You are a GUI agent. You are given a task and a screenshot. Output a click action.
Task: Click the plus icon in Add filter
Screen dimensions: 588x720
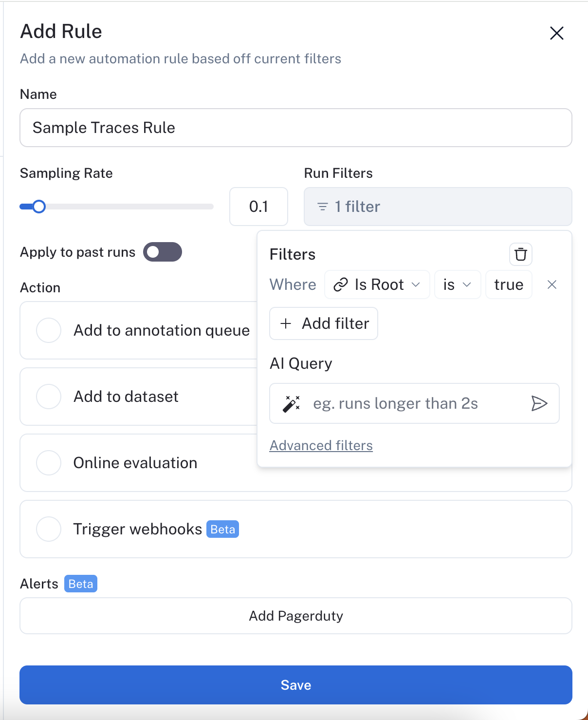(x=286, y=323)
